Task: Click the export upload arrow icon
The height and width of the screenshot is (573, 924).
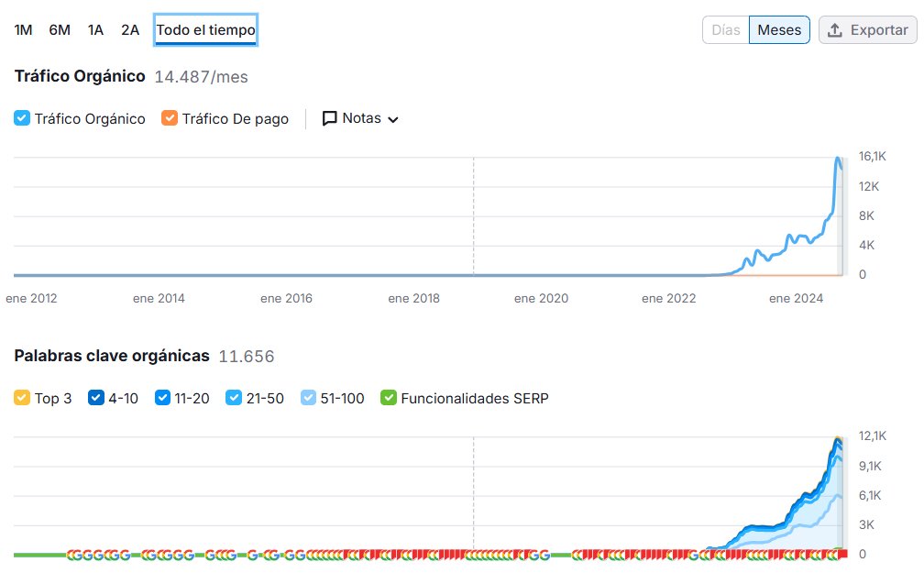Action: (x=834, y=30)
